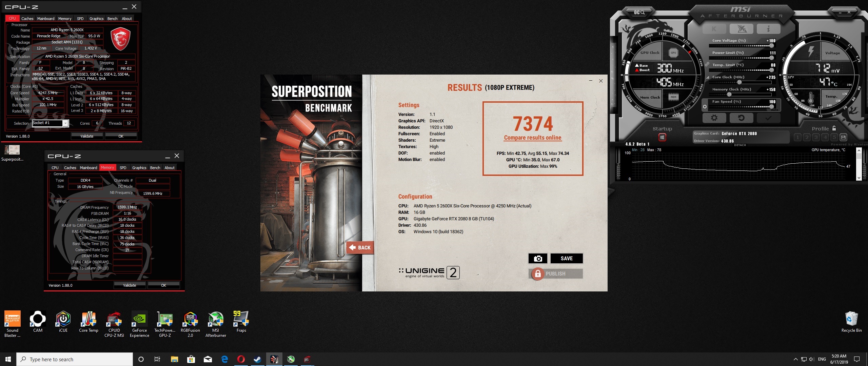868x366 pixels.
Task: Open About tab in lower CPU-Z window
Action: [170, 168]
